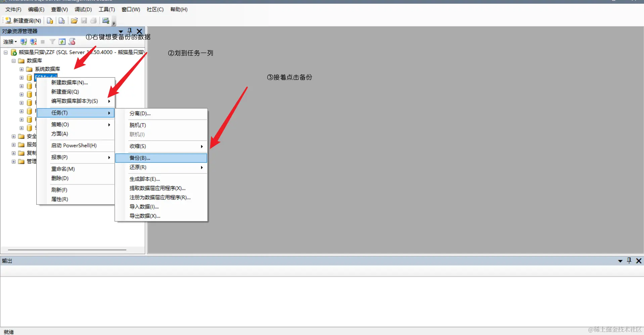Choose 注册为数据层应用程序(R)...
The image size is (644, 335).
pos(161,197)
